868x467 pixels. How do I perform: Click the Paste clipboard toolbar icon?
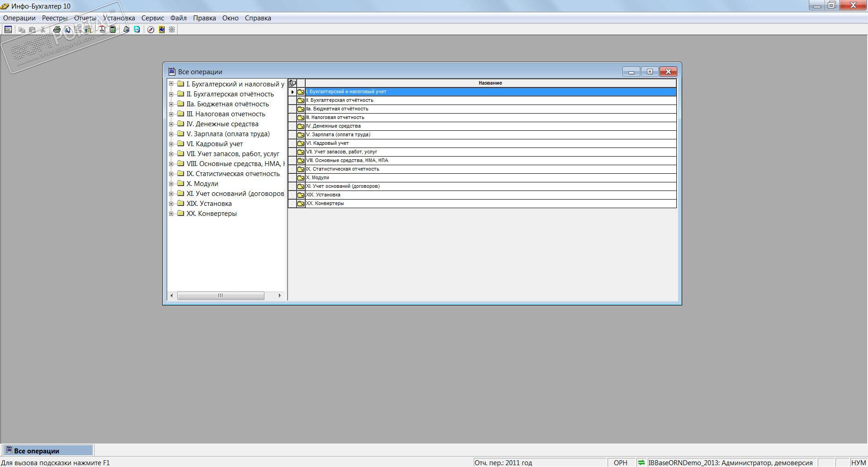(x=32, y=29)
